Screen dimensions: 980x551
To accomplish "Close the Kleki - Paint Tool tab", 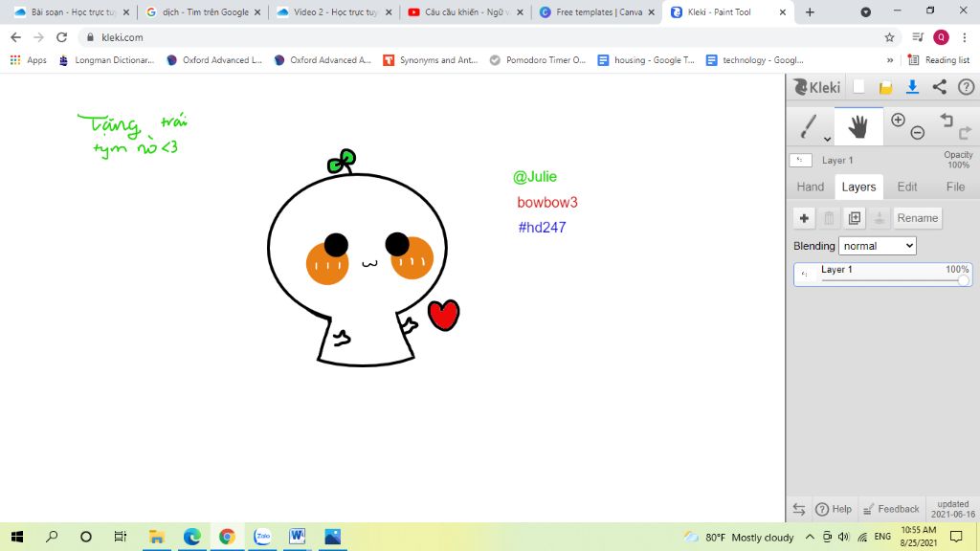I will pos(782,11).
